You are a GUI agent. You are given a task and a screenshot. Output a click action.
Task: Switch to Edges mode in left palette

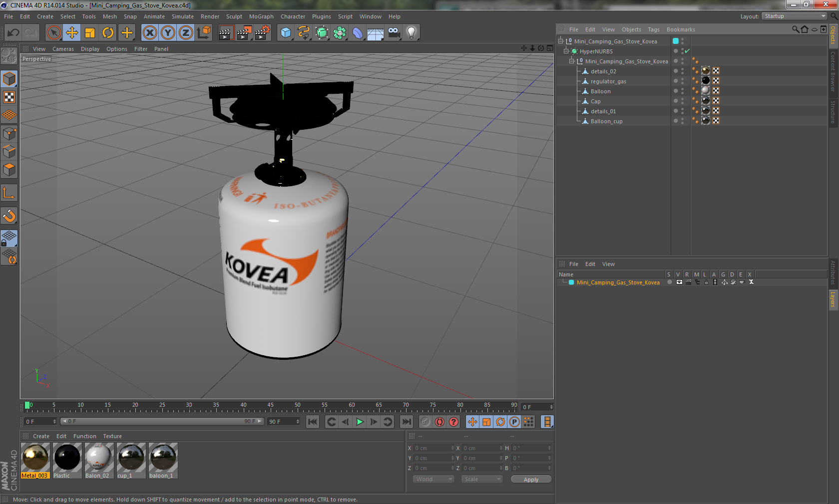[x=9, y=152]
